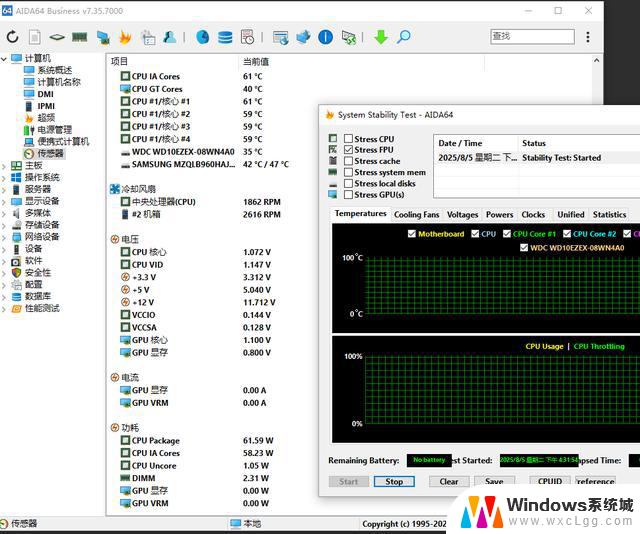640x534 pixels.
Task: Collapse the 计算机 tree node
Action: [4, 59]
